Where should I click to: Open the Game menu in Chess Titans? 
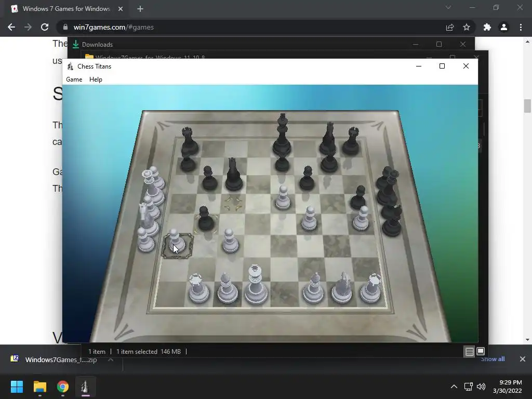point(74,79)
